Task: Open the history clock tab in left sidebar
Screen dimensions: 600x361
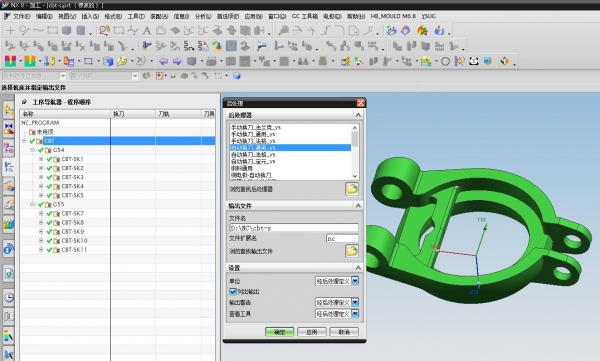Action: point(8,297)
